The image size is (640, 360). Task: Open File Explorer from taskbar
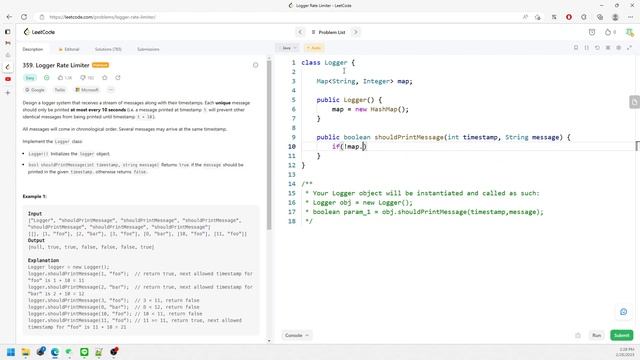[x=25, y=352]
